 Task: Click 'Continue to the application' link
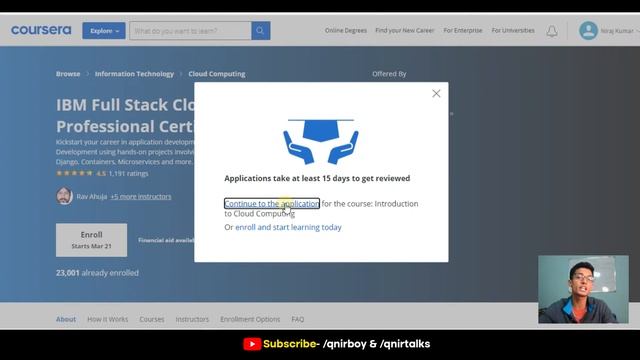pos(272,203)
